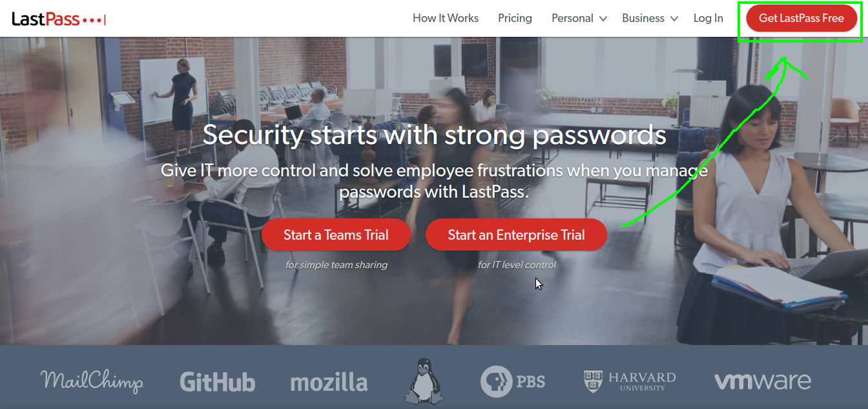Click the Harvard University logo
The height and width of the screenshot is (409, 868).
coord(630,381)
